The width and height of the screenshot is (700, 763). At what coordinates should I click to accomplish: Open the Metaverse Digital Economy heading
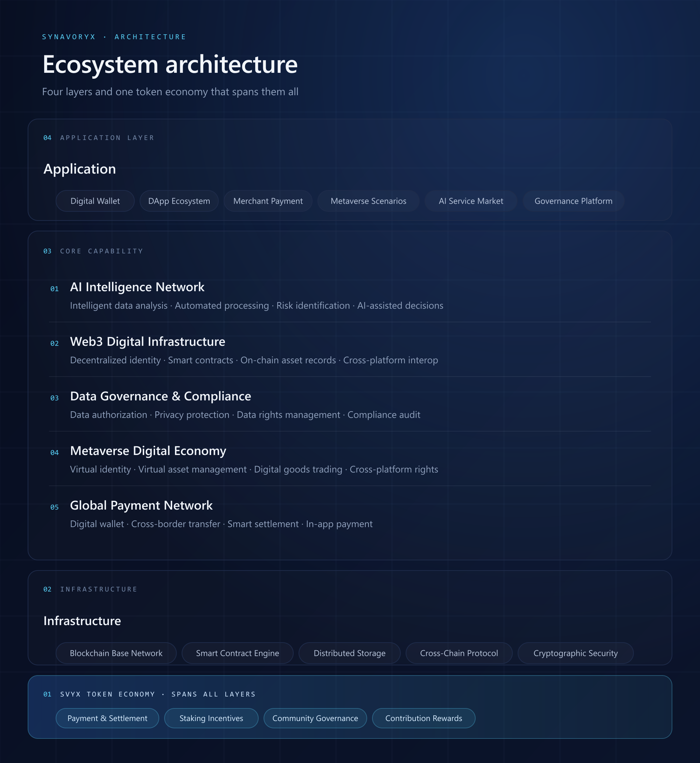click(x=148, y=451)
